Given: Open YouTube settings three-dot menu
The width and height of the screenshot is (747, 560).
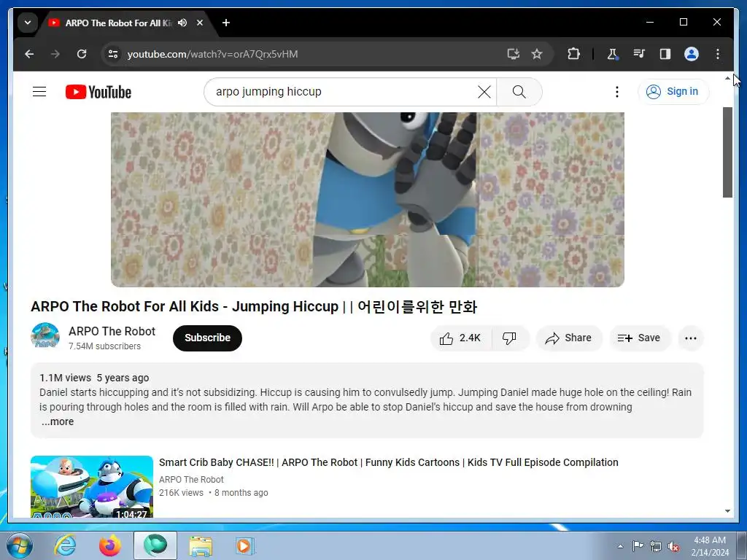Looking at the screenshot, I should tap(617, 92).
